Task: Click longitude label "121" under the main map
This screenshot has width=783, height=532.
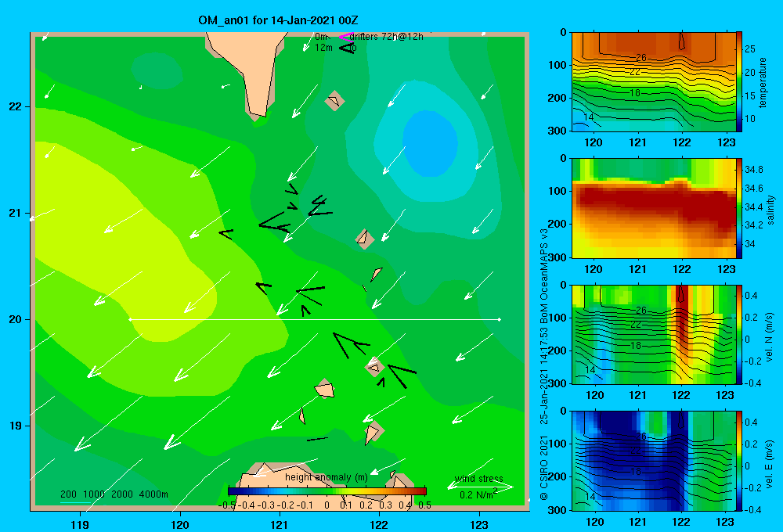Action: 280,524
